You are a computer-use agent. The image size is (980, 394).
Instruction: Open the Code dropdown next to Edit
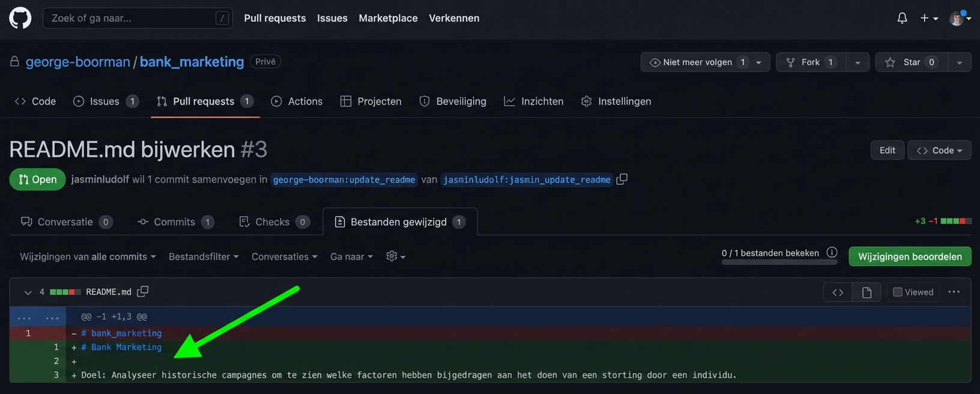(x=939, y=150)
